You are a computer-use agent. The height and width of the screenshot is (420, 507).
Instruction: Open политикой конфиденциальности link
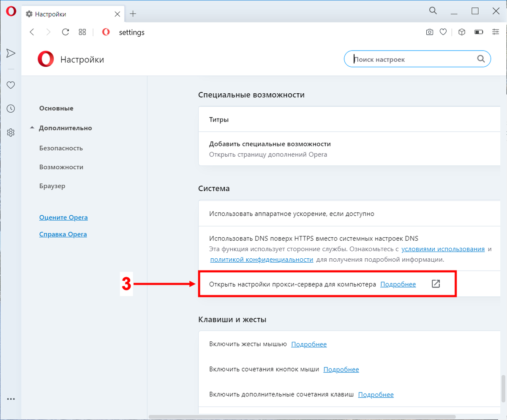262,259
